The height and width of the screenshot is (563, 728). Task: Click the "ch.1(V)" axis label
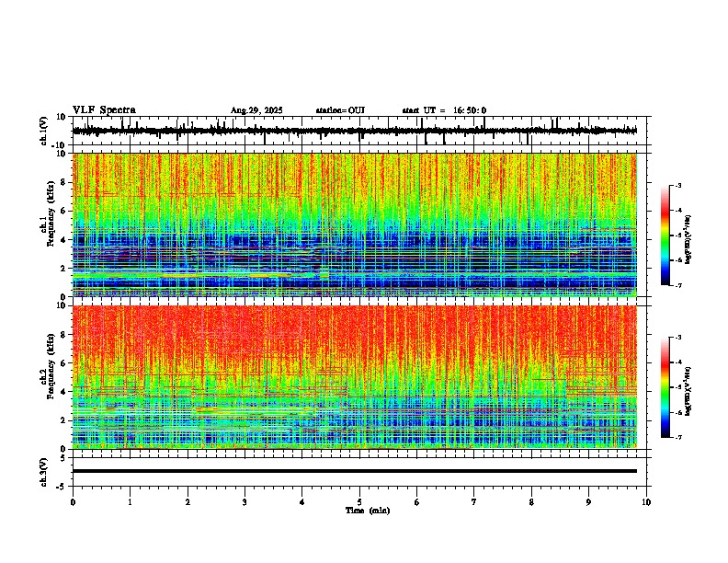pyautogui.click(x=44, y=131)
